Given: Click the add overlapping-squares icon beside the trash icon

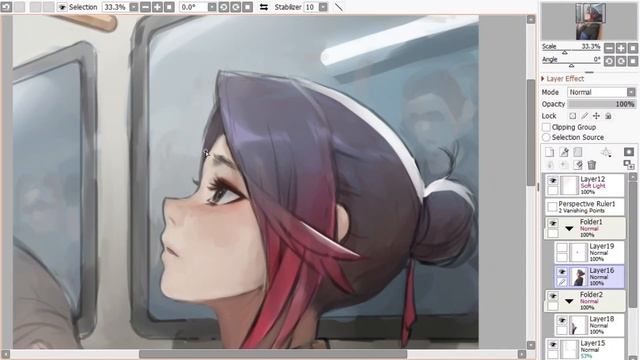Looking at the screenshot, I should pos(629,165).
